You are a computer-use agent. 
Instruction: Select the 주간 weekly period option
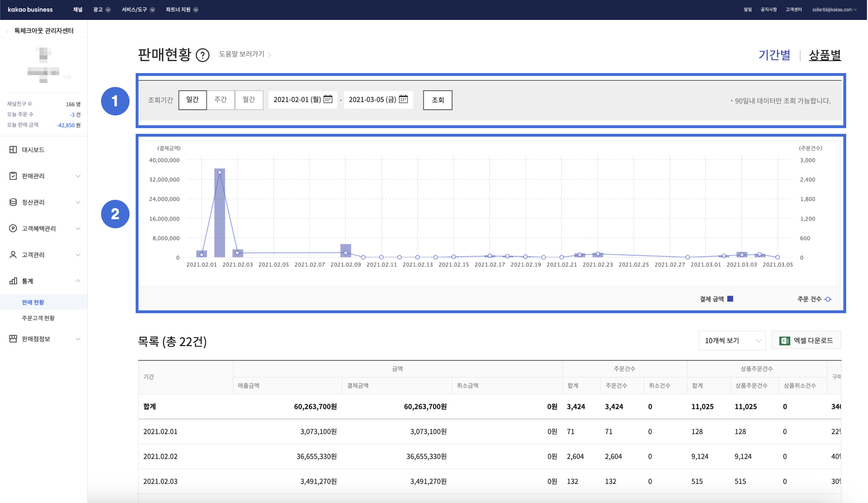(x=221, y=100)
